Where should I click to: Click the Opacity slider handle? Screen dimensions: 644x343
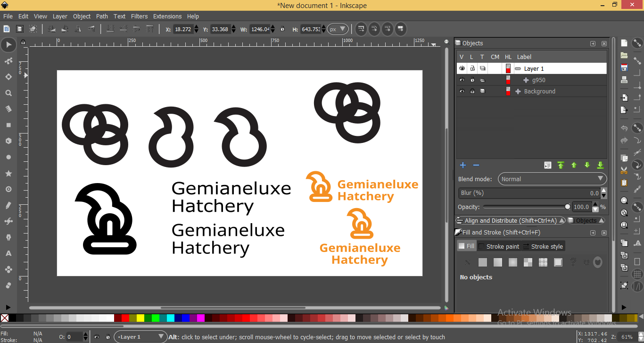567,207
